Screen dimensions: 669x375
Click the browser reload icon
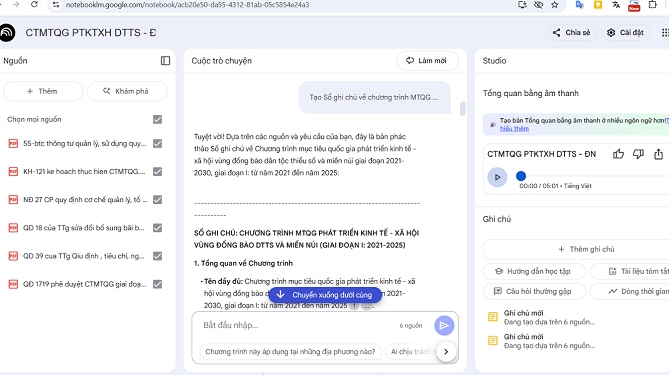point(34,4)
